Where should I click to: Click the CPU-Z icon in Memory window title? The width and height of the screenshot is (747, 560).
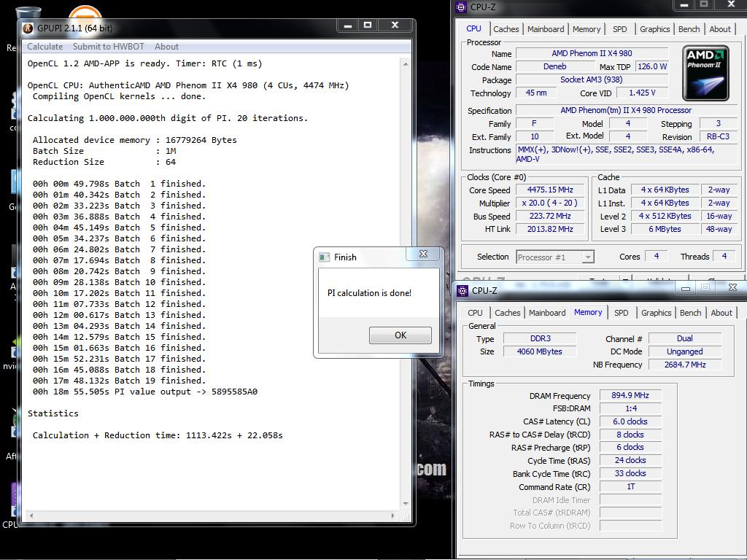[462, 290]
